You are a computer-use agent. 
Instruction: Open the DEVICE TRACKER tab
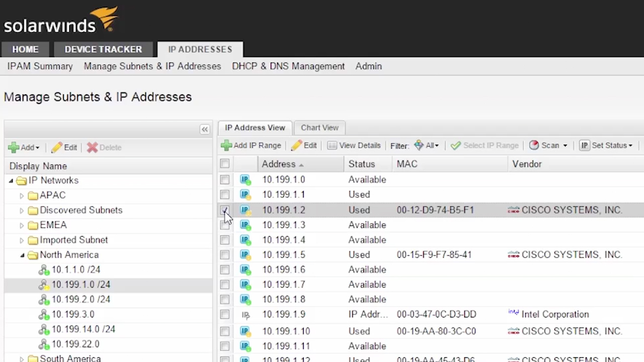(103, 49)
